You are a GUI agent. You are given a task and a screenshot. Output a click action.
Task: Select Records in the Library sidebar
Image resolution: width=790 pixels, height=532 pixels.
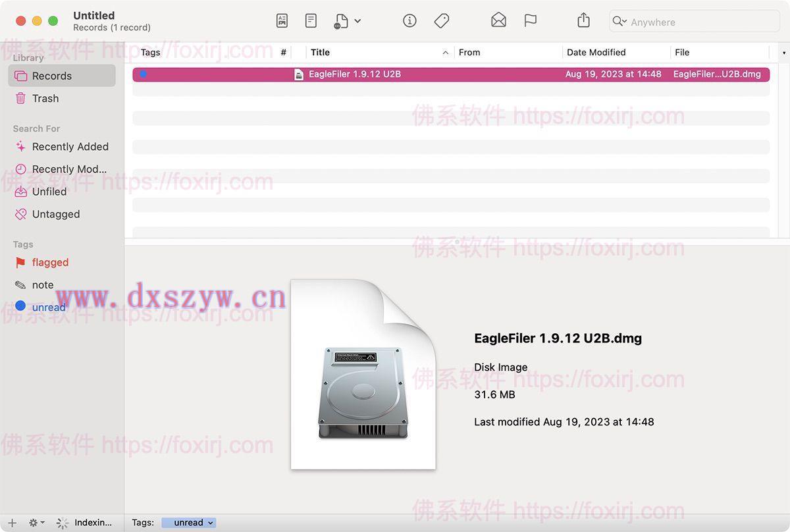point(62,76)
